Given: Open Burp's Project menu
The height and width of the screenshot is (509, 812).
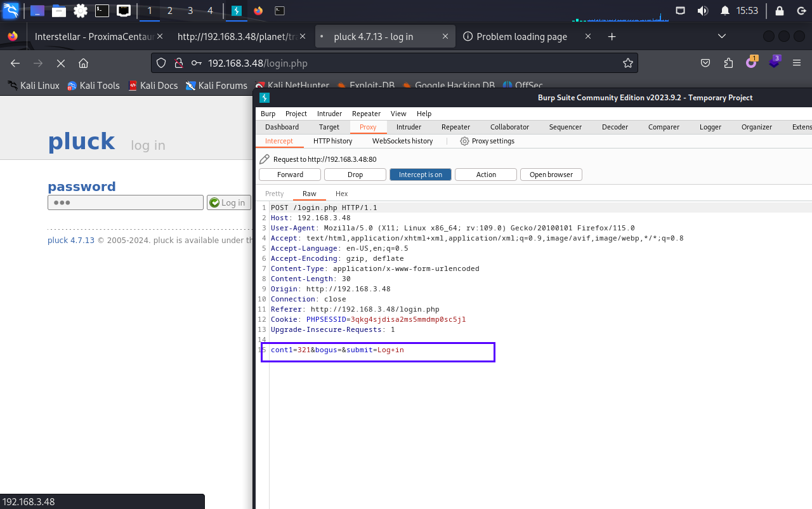Looking at the screenshot, I should [296, 114].
